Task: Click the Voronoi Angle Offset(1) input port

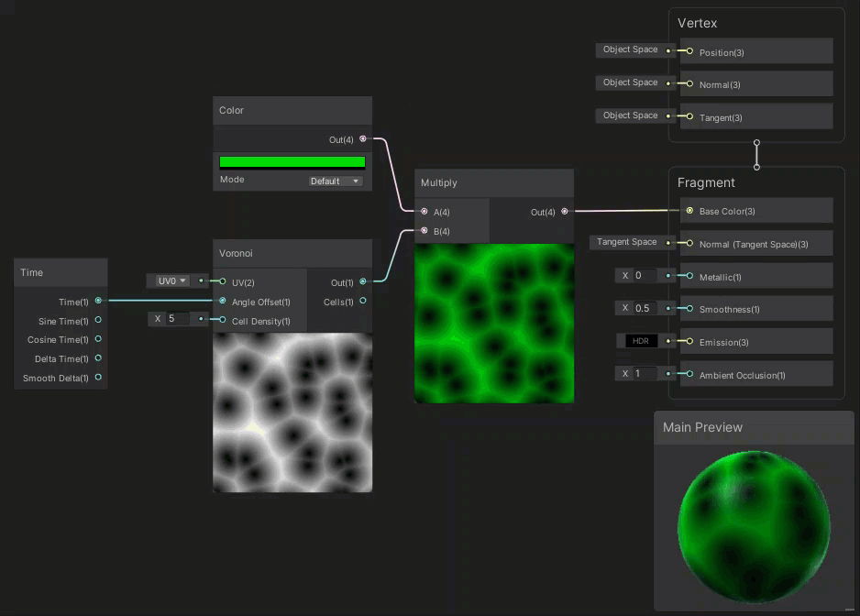Action: tap(223, 301)
